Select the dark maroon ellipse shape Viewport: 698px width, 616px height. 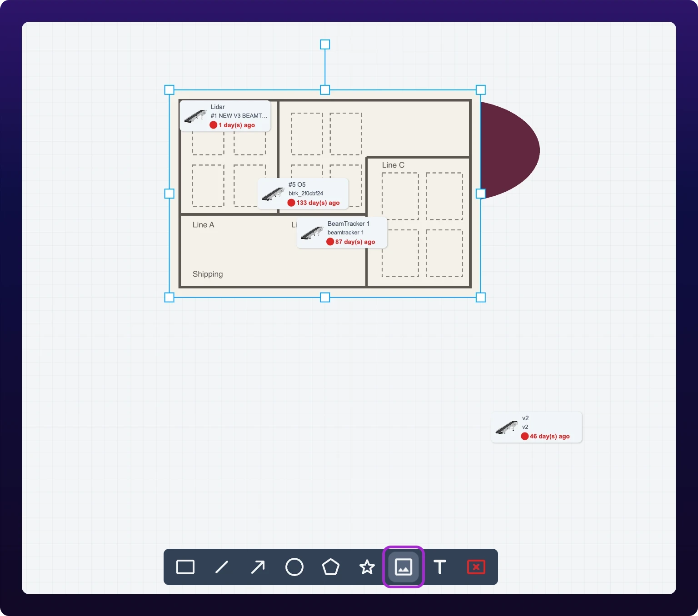point(509,150)
